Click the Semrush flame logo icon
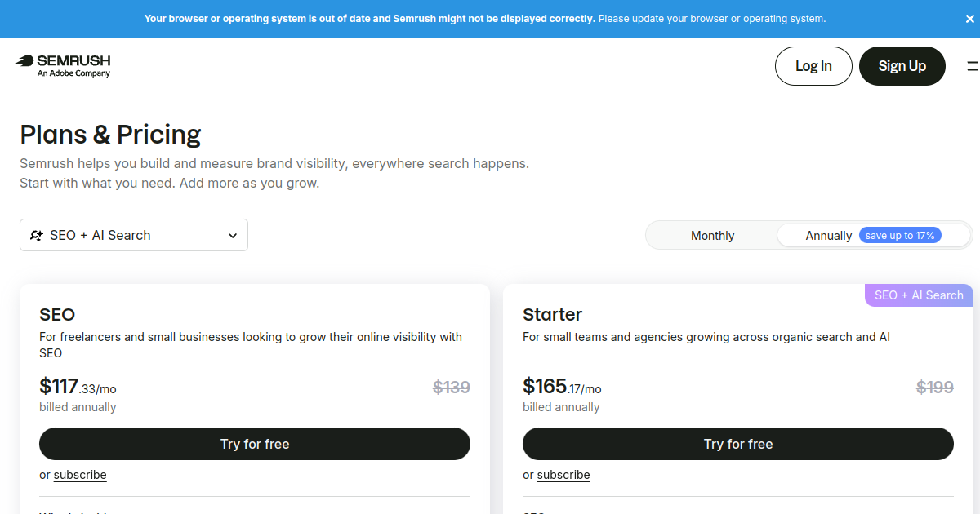Screen dimensions: 980x514 [x=24, y=60]
